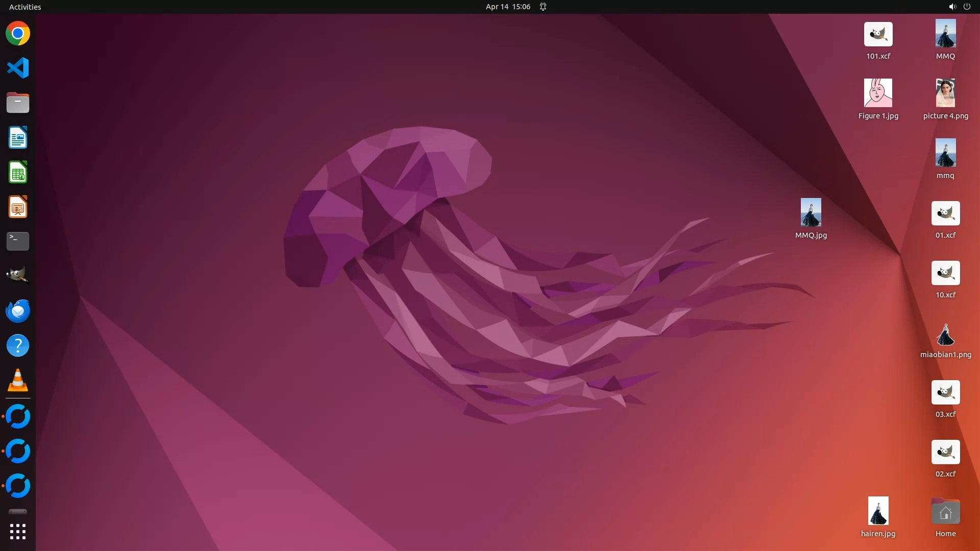This screenshot has height=551, width=980.
Task: Click the notification bell icon
Action: coord(543,7)
